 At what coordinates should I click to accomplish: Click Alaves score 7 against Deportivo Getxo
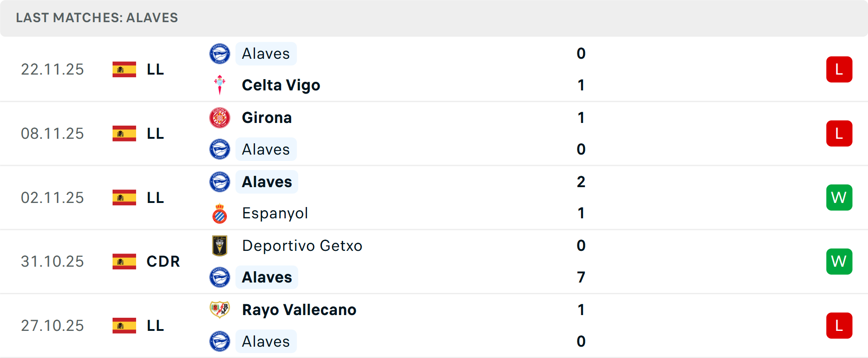(581, 277)
